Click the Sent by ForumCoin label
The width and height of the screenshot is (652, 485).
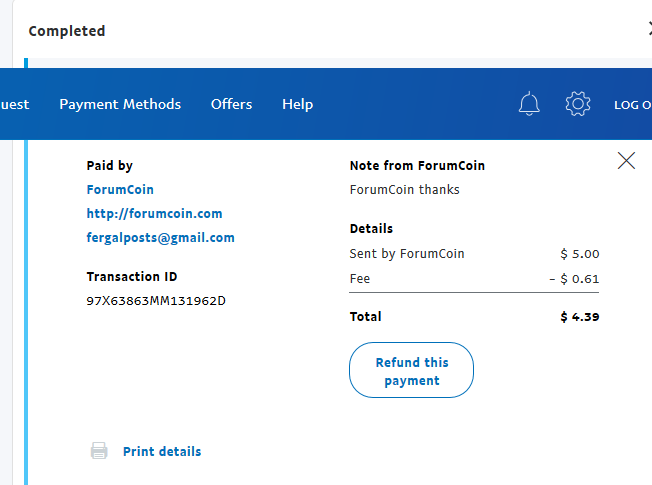point(407,254)
